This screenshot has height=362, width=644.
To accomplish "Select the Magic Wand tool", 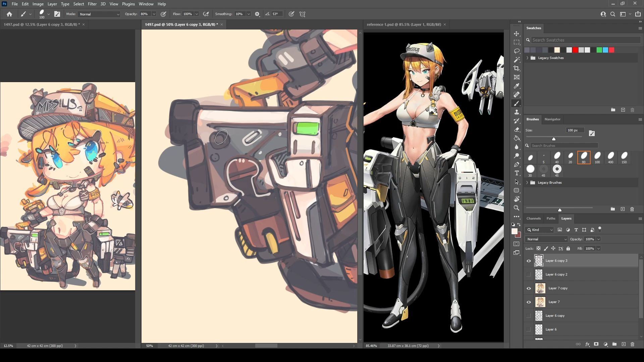I will pos(517,60).
